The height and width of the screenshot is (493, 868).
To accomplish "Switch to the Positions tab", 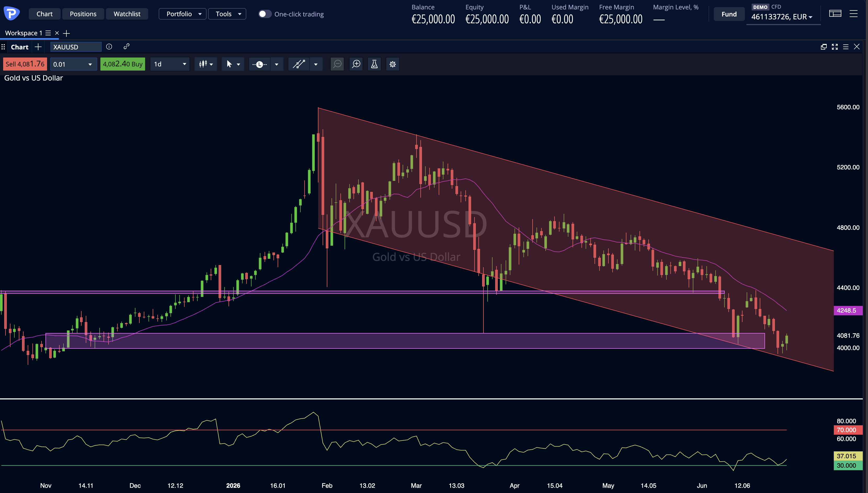I will [x=83, y=14].
